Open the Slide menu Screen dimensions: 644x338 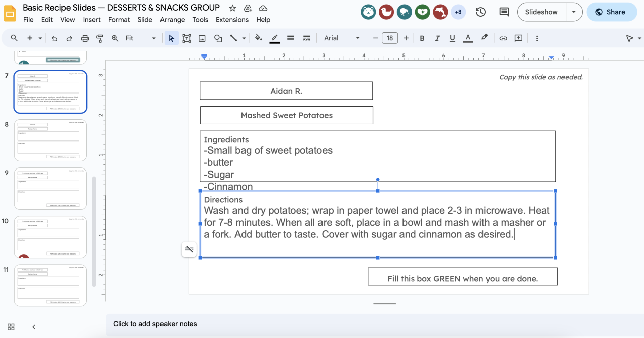pyautogui.click(x=145, y=20)
